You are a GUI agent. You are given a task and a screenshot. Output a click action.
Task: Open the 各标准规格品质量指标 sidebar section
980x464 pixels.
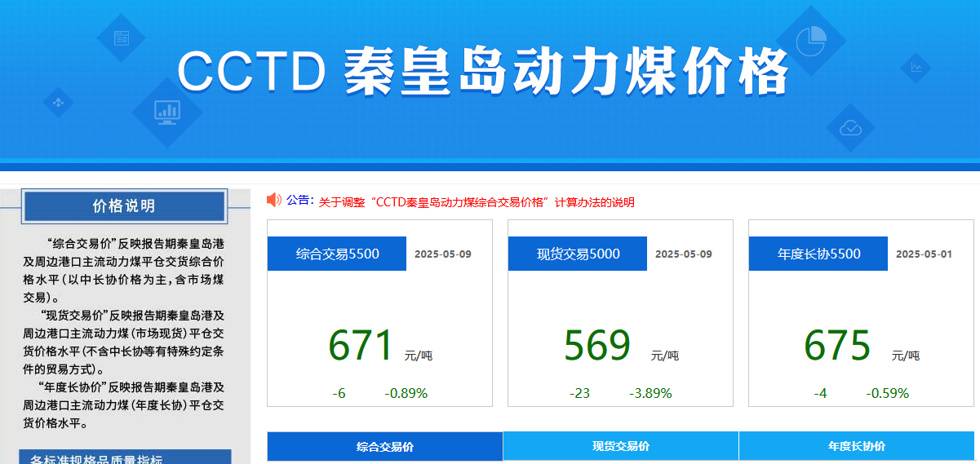[96, 459]
